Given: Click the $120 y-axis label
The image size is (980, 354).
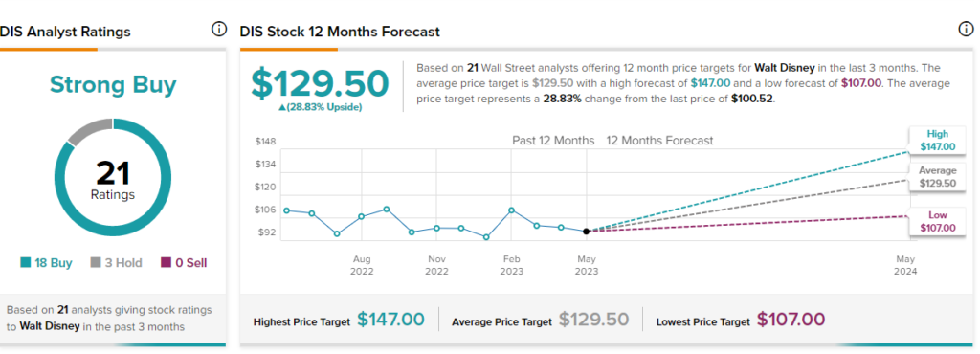Looking at the screenshot, I should tap(265, 187).
